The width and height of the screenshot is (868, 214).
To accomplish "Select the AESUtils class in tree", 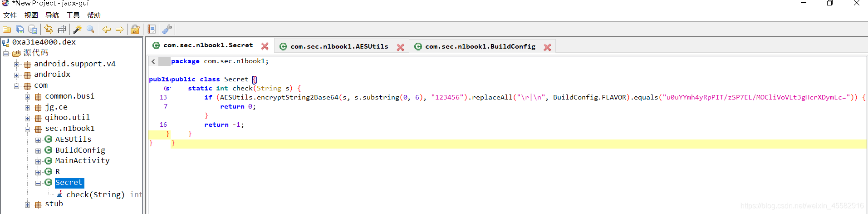I will click(74, 139).
